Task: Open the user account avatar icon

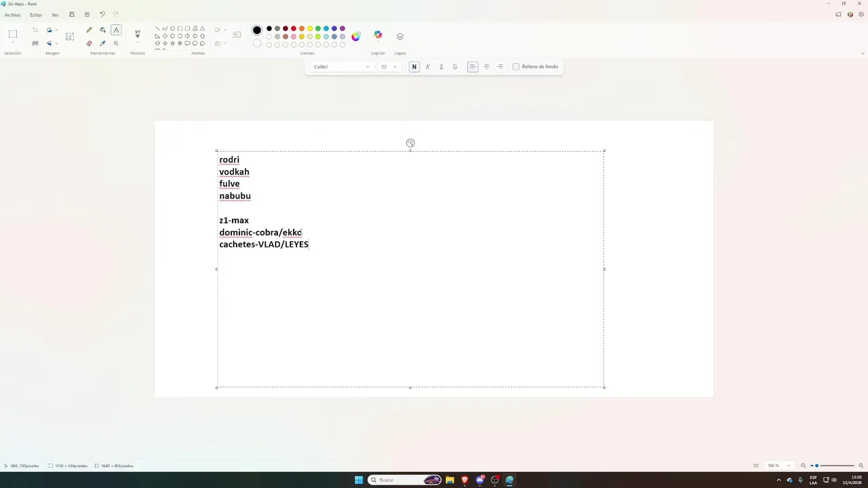Action: tap(850, 14)
